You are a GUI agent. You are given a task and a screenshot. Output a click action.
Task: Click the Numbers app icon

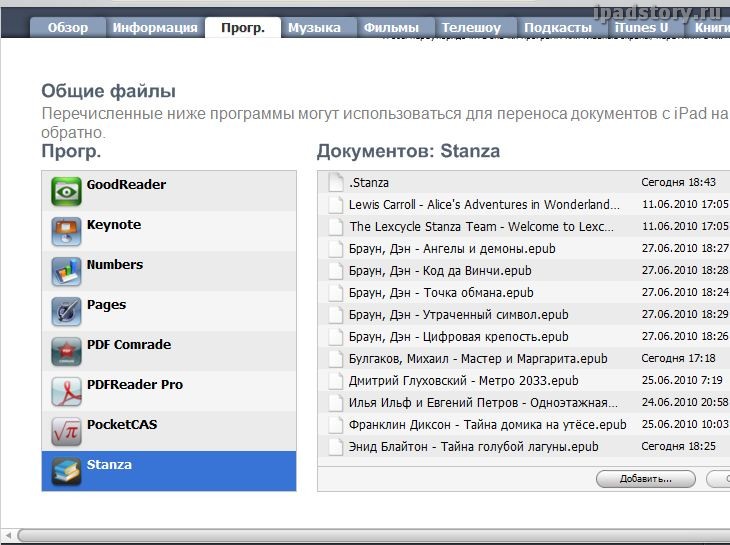coord(66,271)
